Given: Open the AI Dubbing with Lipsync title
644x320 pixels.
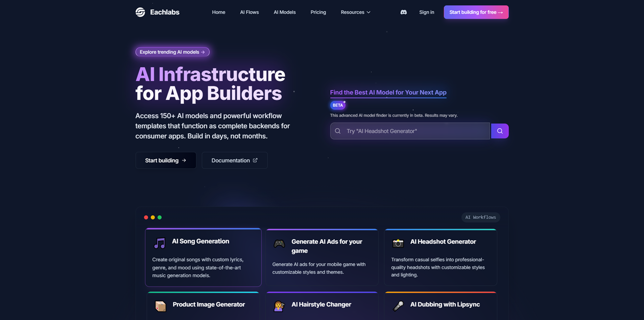Looking at the screenshot, I should (x=445, y=304).
